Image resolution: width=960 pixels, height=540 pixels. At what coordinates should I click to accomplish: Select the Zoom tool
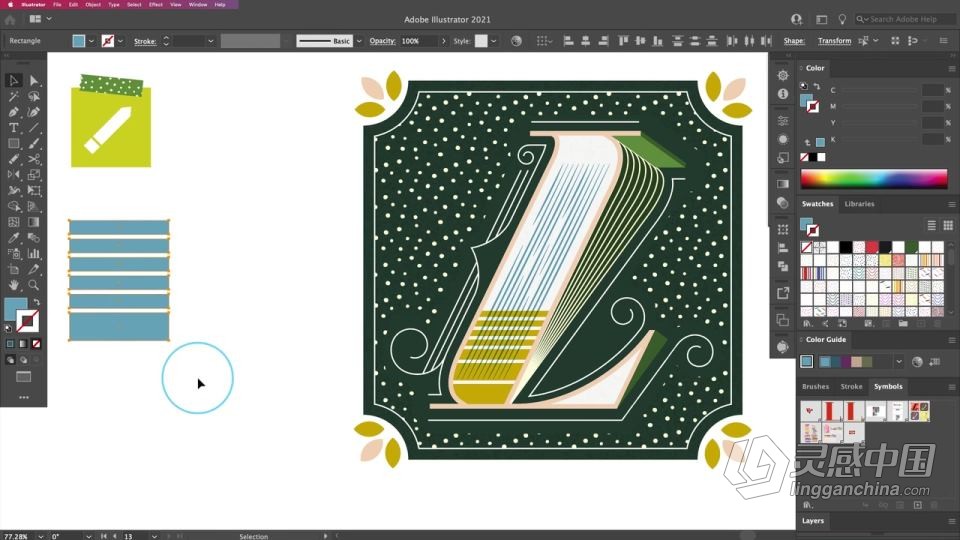point(34,285)
